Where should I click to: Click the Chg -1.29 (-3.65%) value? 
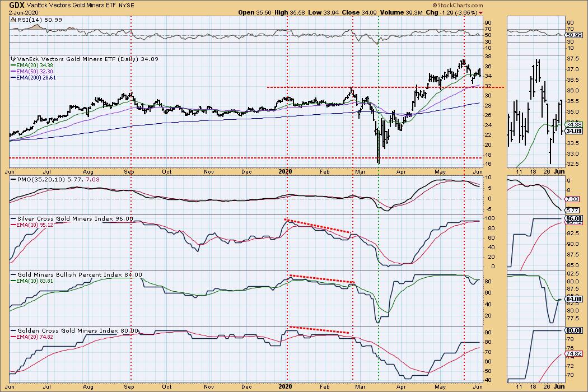(451, 12)
